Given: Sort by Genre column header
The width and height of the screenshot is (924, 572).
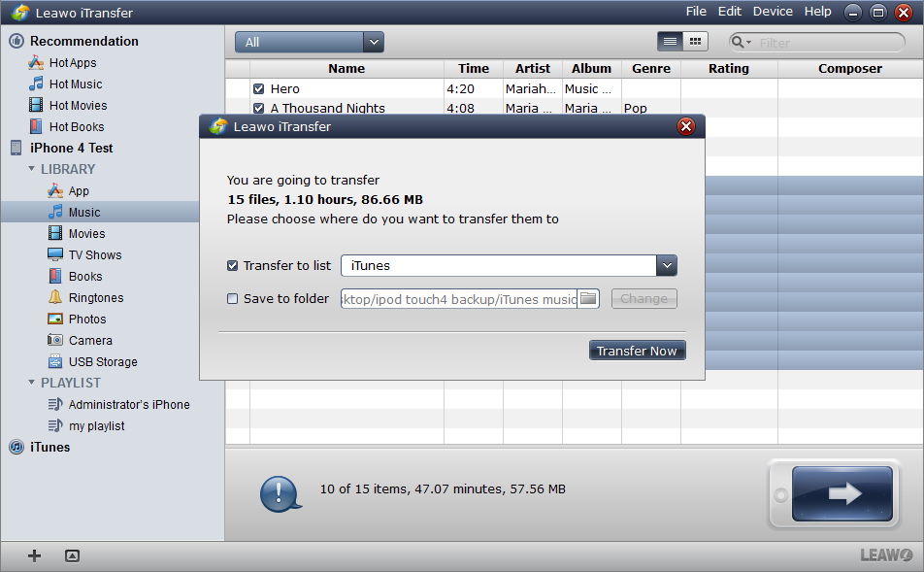Looking at the screenshot, I should pos(651,68).
